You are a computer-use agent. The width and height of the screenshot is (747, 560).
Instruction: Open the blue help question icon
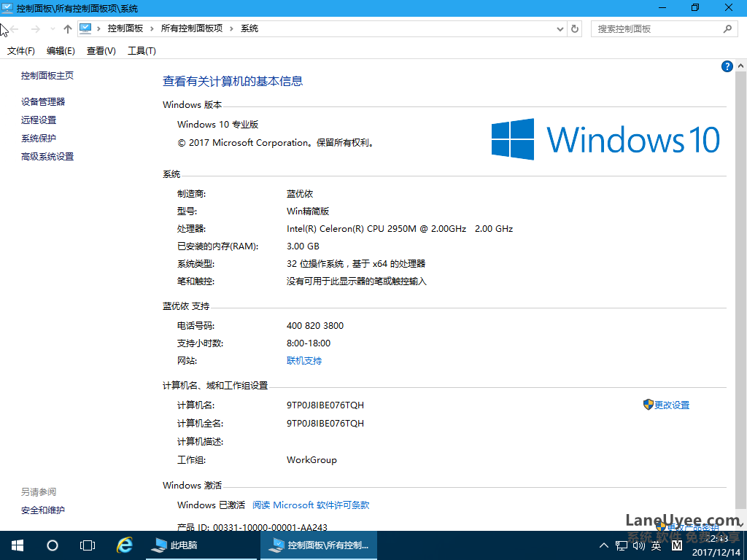[727, 66]
